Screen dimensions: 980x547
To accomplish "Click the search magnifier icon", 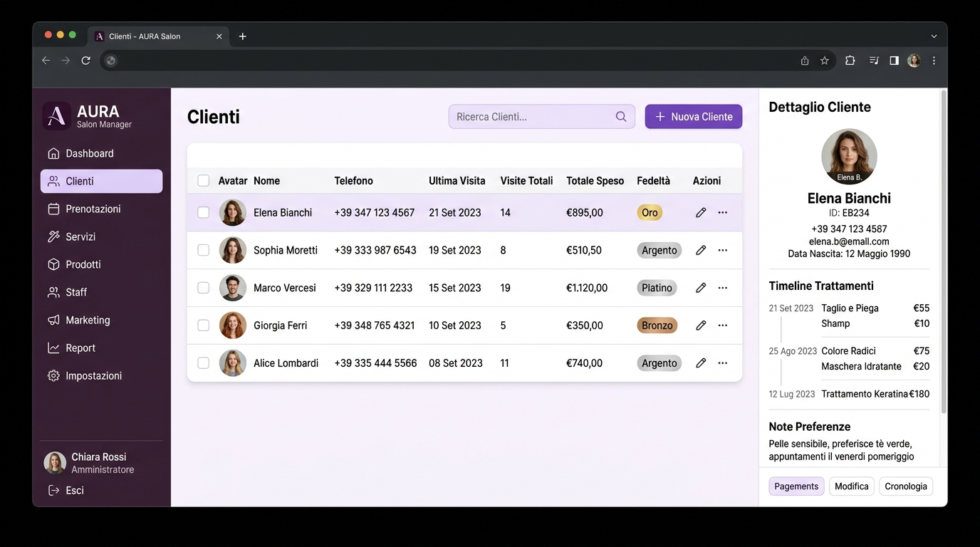I will [x=621, y=117].
